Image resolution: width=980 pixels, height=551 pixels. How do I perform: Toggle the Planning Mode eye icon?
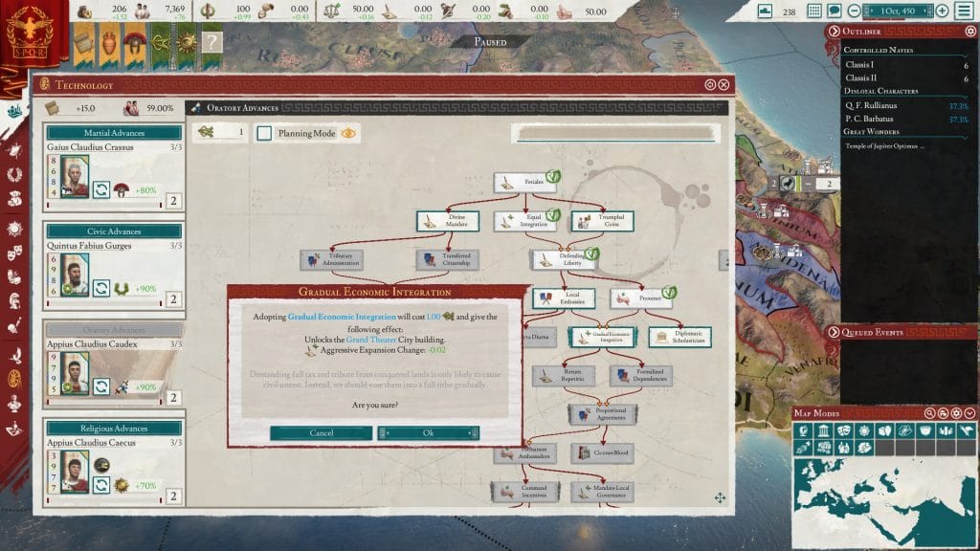[x=348, y=133]
